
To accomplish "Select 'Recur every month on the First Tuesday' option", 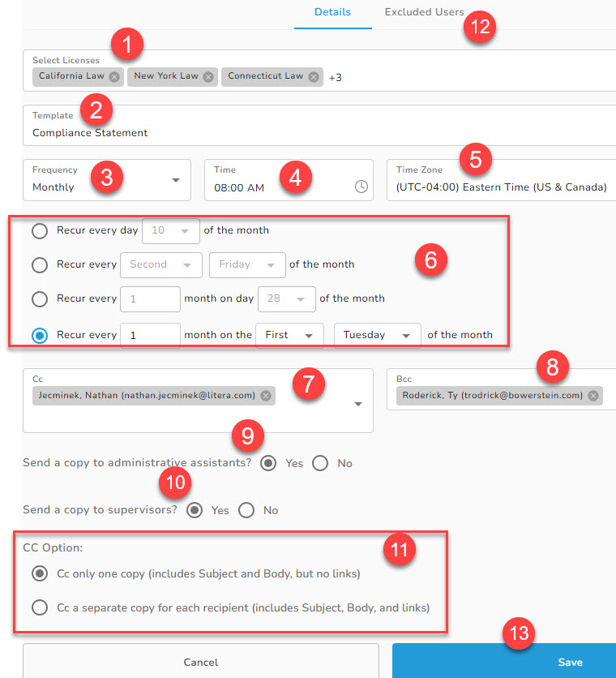I will click(40, 336).
